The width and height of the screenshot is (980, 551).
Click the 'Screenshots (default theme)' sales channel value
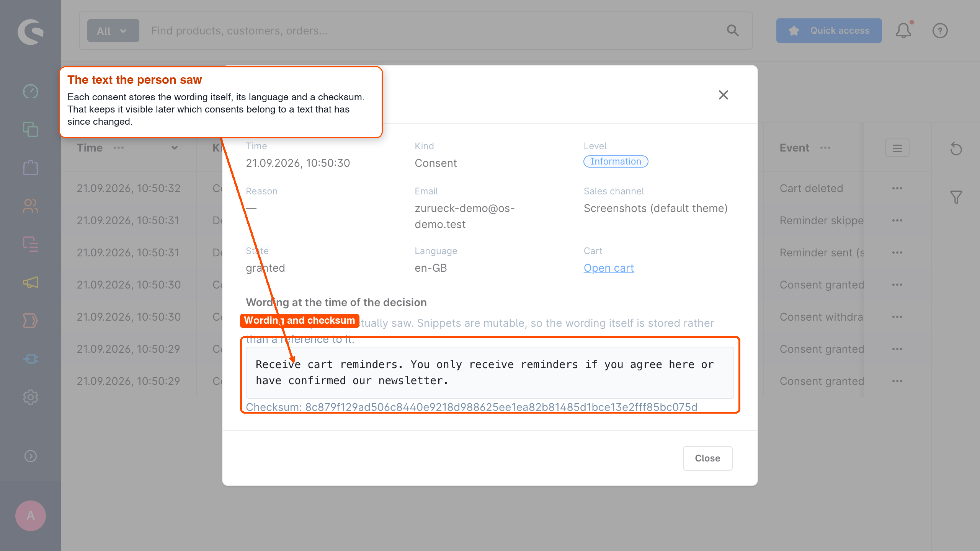[655, 208]
